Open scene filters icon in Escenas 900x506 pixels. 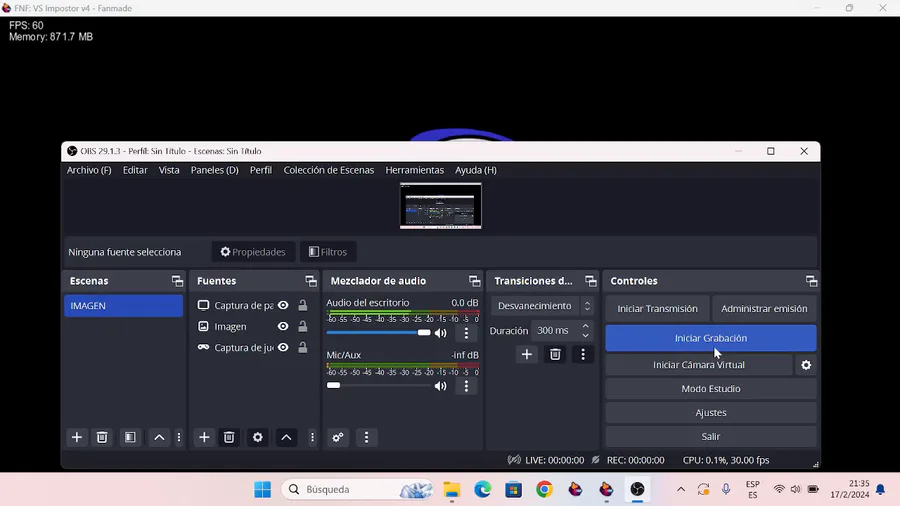point(130,437)
